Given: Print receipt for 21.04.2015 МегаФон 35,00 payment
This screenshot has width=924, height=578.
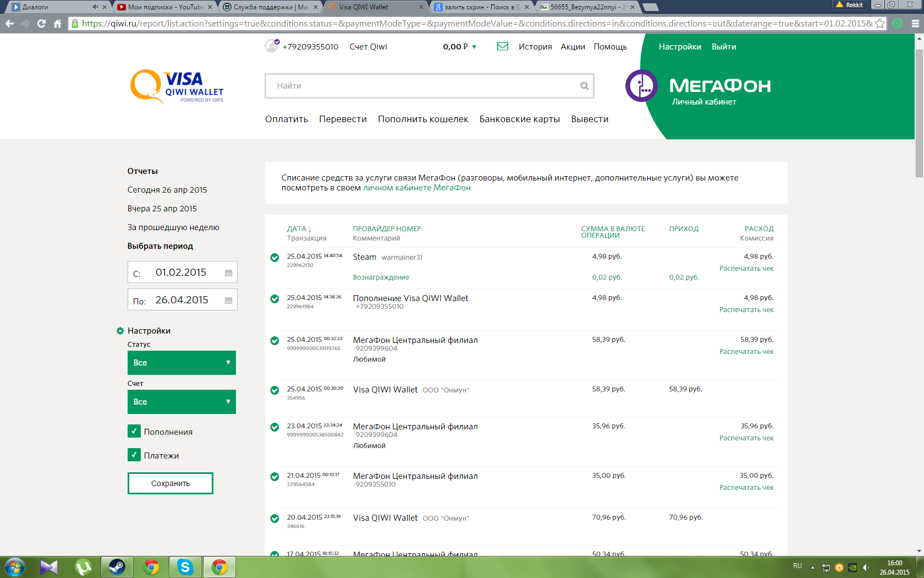Looking at the screenshot, I should coord(746,488).
